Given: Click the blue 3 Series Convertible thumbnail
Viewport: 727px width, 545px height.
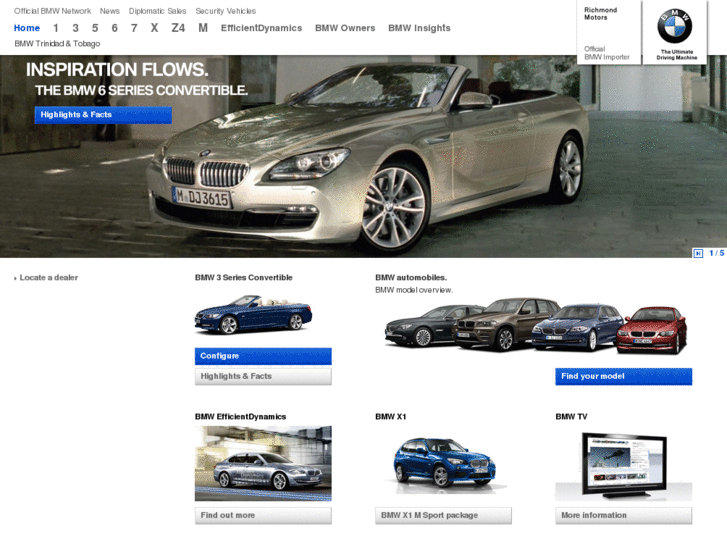Looking at the screenshot, I should (x=253, y=315).
